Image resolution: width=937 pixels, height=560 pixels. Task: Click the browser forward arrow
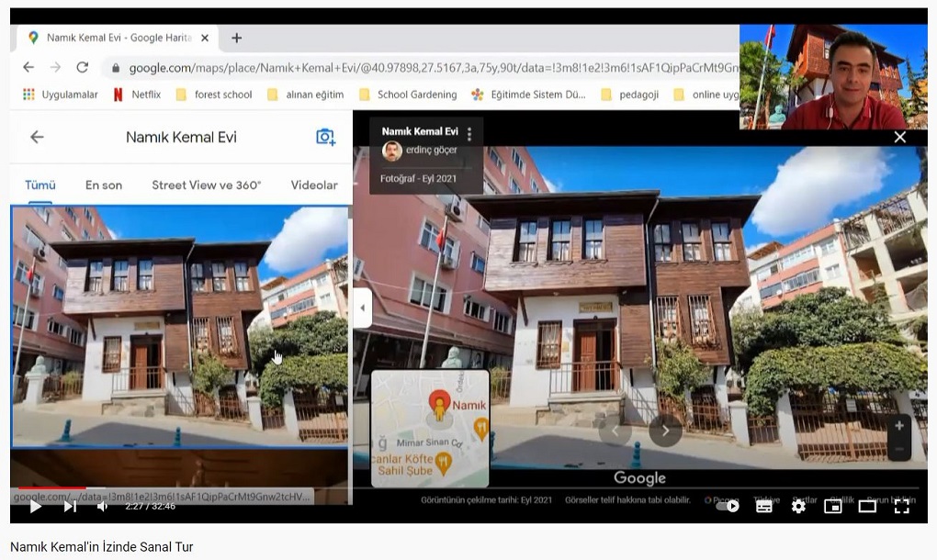pyautogui.click(x=55, y=67)
